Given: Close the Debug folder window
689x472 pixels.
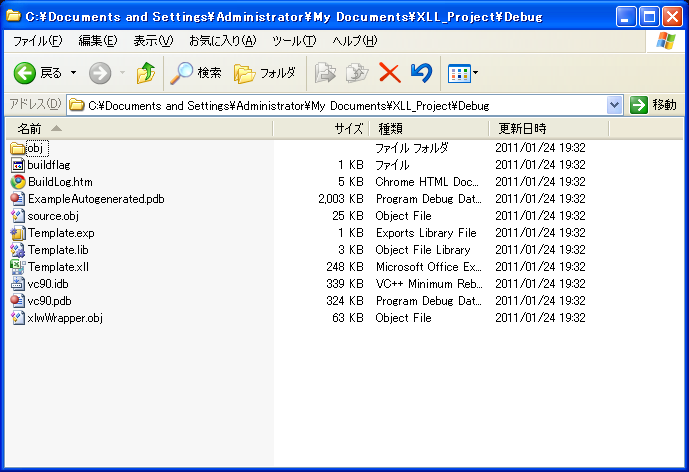Looking at the screenshot, I should coord(672,17).
